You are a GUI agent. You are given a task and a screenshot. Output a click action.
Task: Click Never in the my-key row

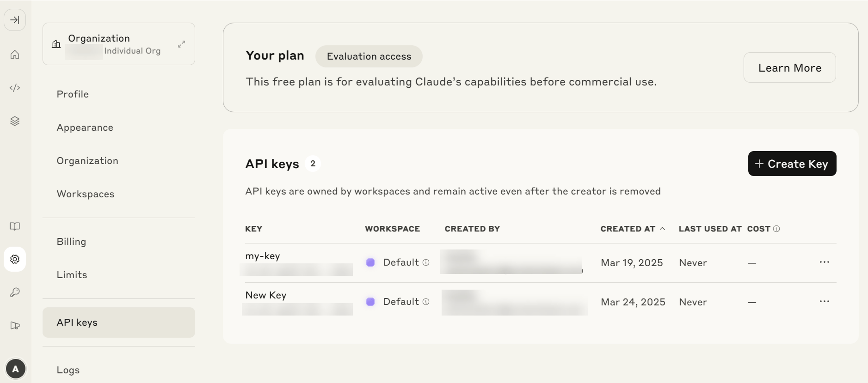click(x=693, y=263)
